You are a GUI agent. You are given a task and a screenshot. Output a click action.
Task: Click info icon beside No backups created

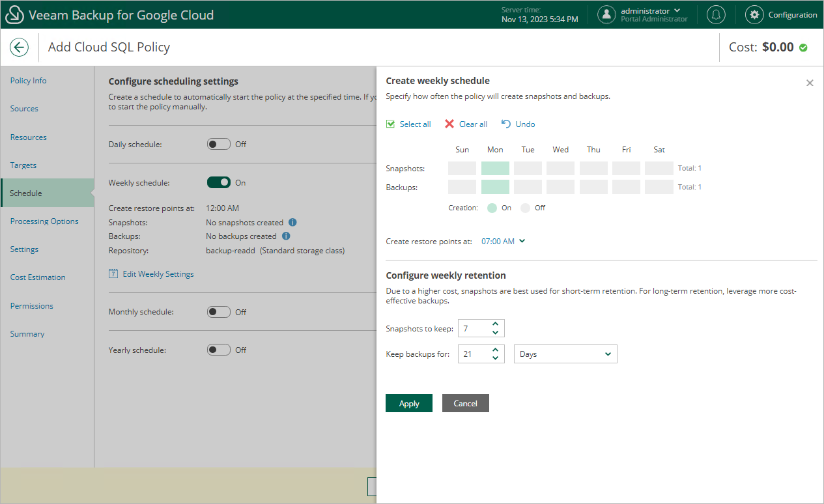pyautogui.click(x=286, y=236)
